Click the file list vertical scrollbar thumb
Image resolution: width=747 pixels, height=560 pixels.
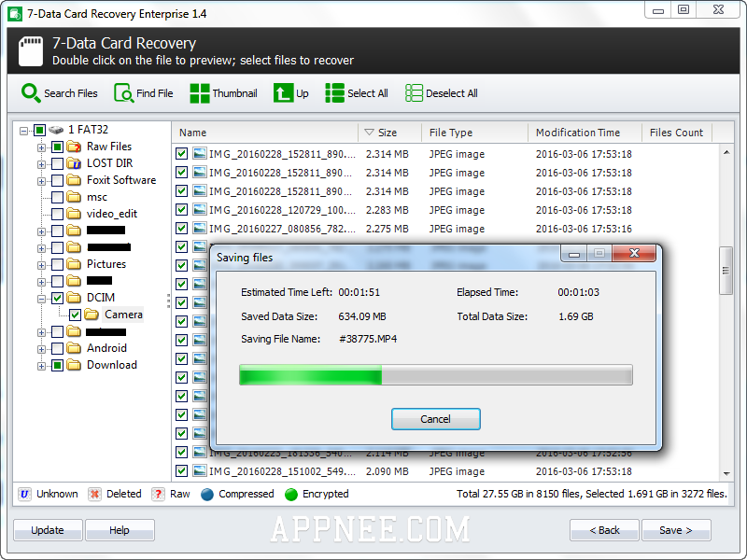coord(726,271)
